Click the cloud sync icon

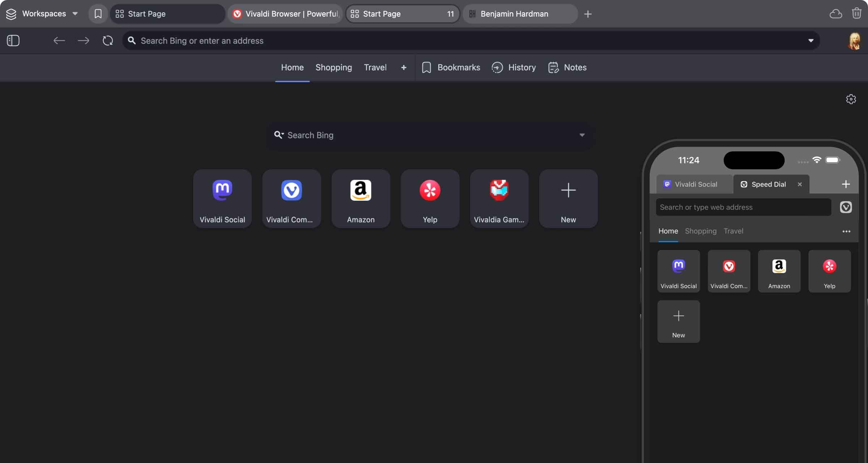[x=835, y=14]
